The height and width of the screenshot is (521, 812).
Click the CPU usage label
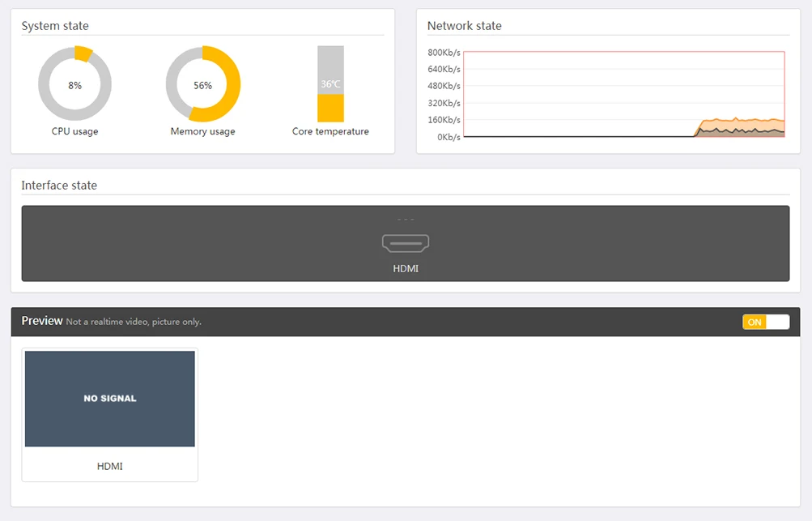(74, 132)
